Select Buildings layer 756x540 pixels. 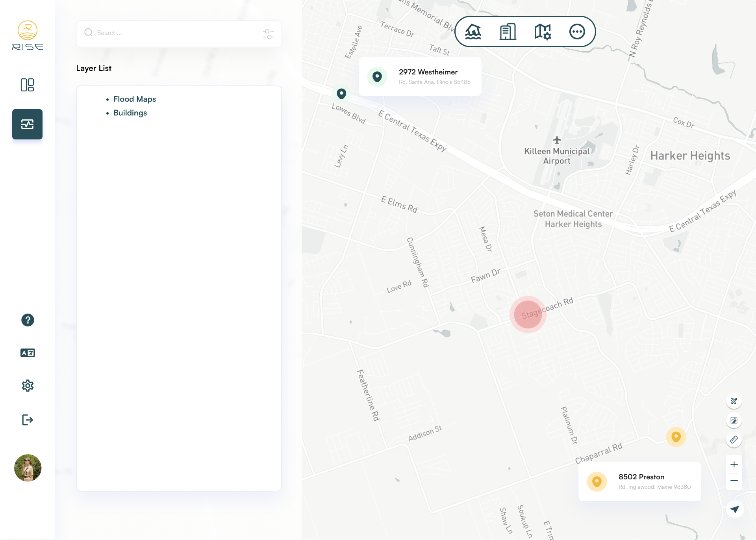130,113
